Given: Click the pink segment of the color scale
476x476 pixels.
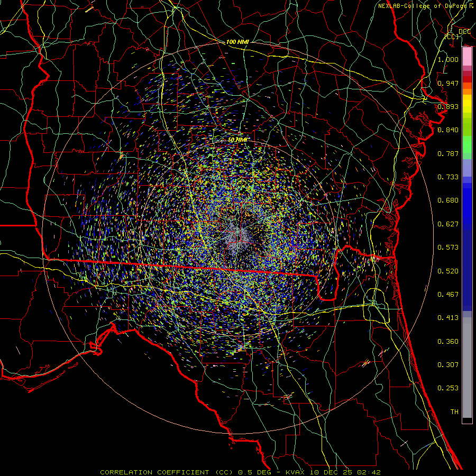Looking at the screenshot, I should click(467, 57).
